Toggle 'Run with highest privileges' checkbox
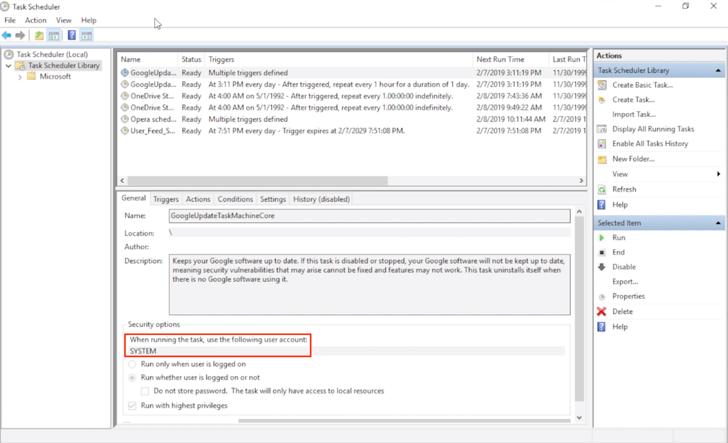This screenshot has height=443, width=728. coord(133,406)
